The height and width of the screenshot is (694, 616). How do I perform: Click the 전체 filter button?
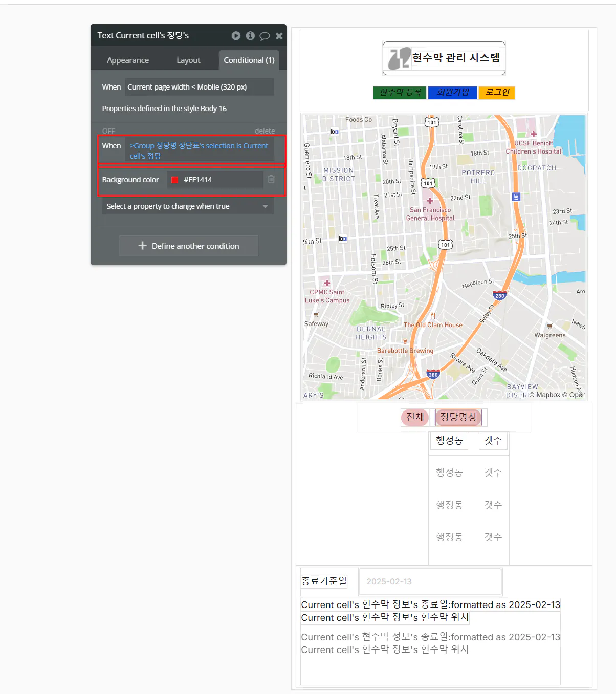tap(415, 417)
